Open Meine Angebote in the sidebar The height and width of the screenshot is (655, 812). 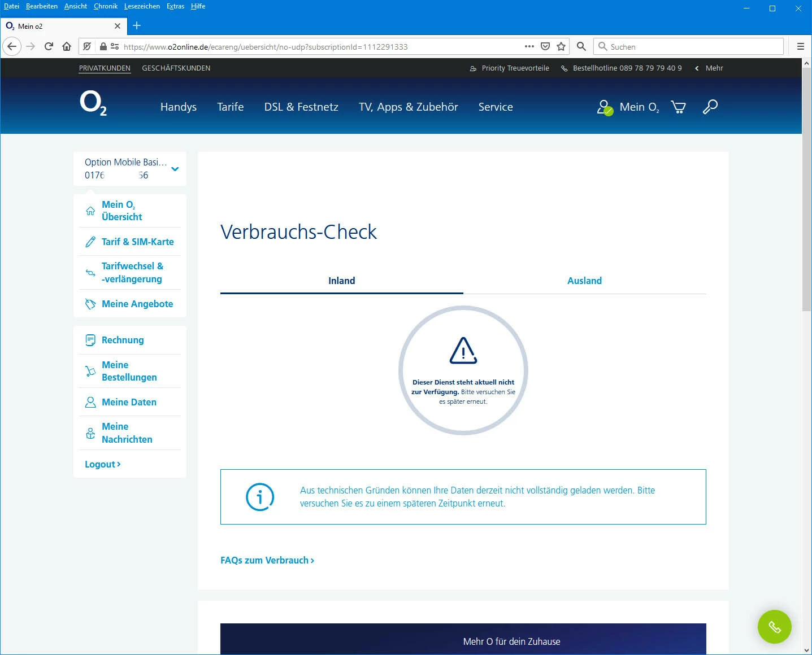[137, 304]
